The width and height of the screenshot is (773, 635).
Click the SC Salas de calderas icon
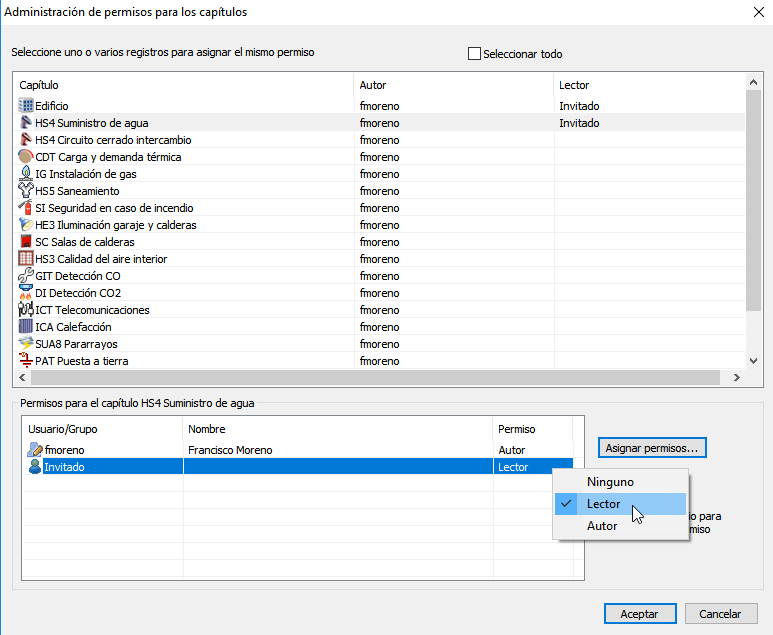pyautogui.click(x=26, y=242)
